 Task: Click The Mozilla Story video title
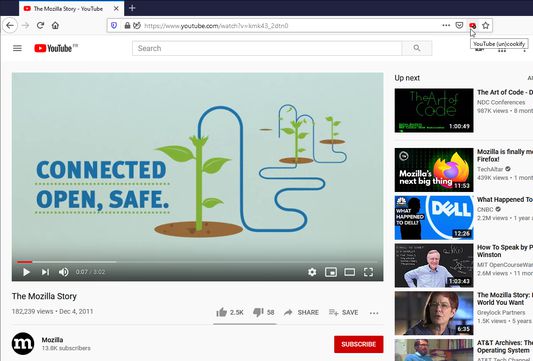(44, 296)
